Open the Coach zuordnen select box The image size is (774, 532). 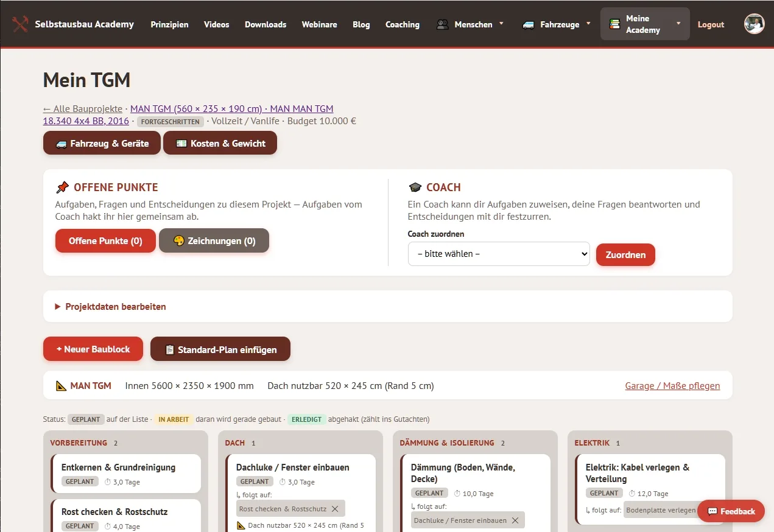click(499, 254)
